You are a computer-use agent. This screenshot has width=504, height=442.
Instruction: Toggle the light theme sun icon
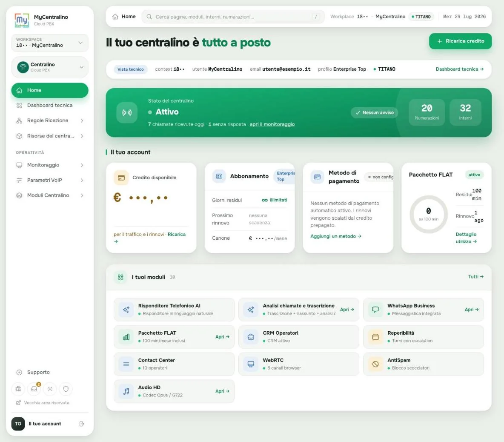tap(50, 389)
